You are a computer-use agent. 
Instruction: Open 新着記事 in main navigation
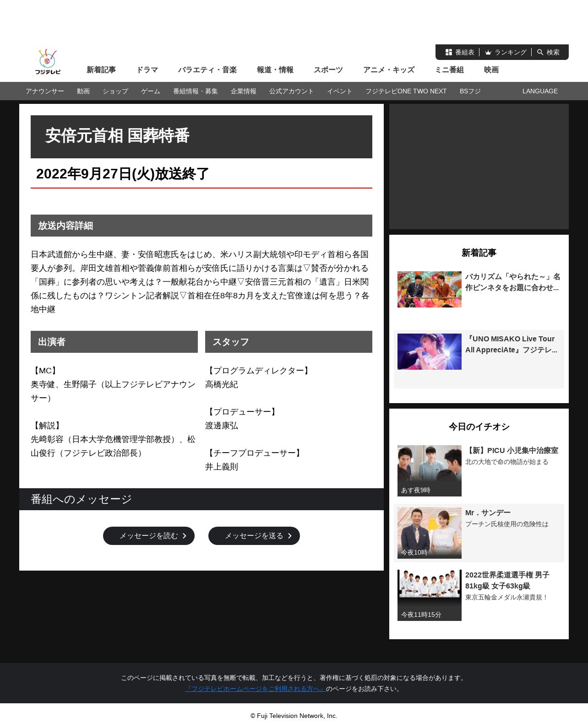coord(101,70)
